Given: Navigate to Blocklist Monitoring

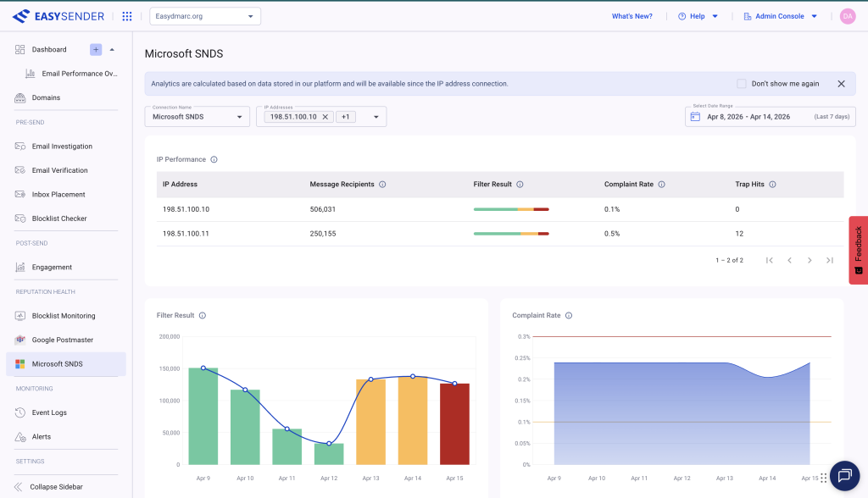Looking at the screenshot, I should (64, 316).
